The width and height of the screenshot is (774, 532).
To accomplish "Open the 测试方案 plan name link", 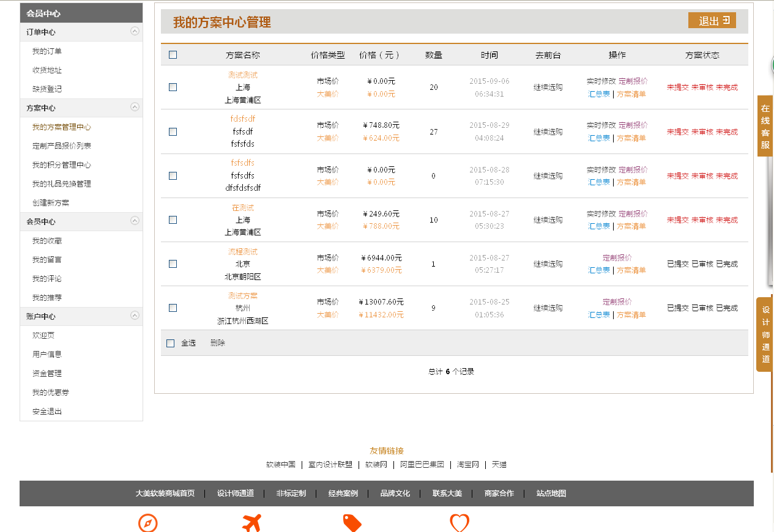I will 243,296.
